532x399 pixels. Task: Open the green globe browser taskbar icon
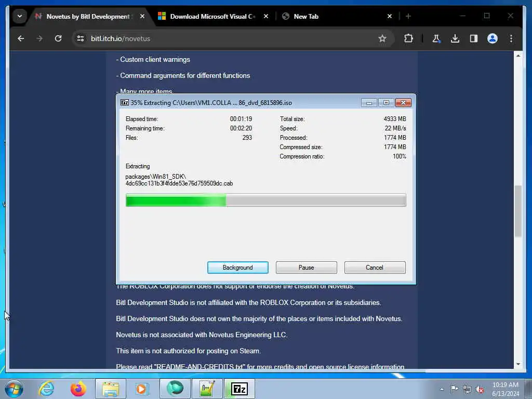point(175,389)
